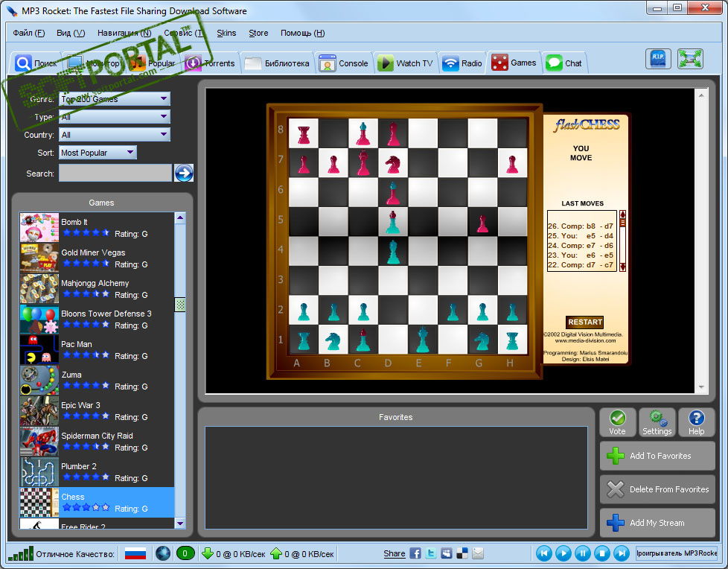Click the games list scrollbar thumb
728x569 pixels.
(x=180, y=305)
